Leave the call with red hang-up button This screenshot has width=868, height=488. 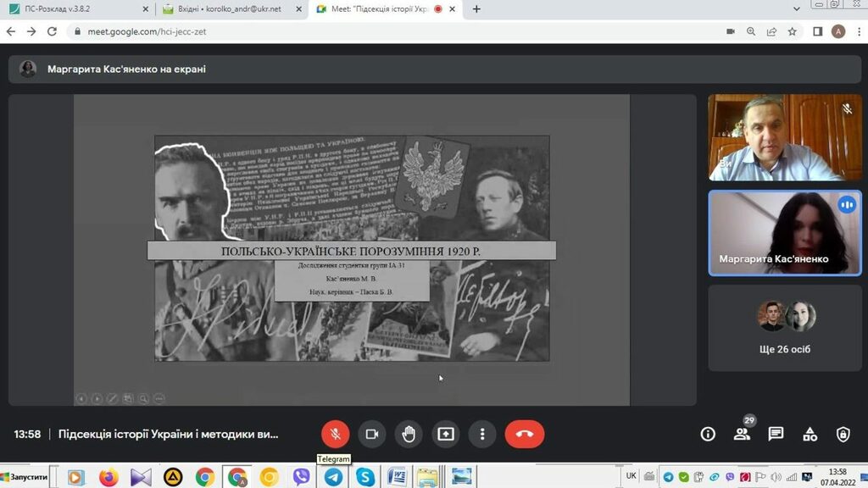coord(524,434)
